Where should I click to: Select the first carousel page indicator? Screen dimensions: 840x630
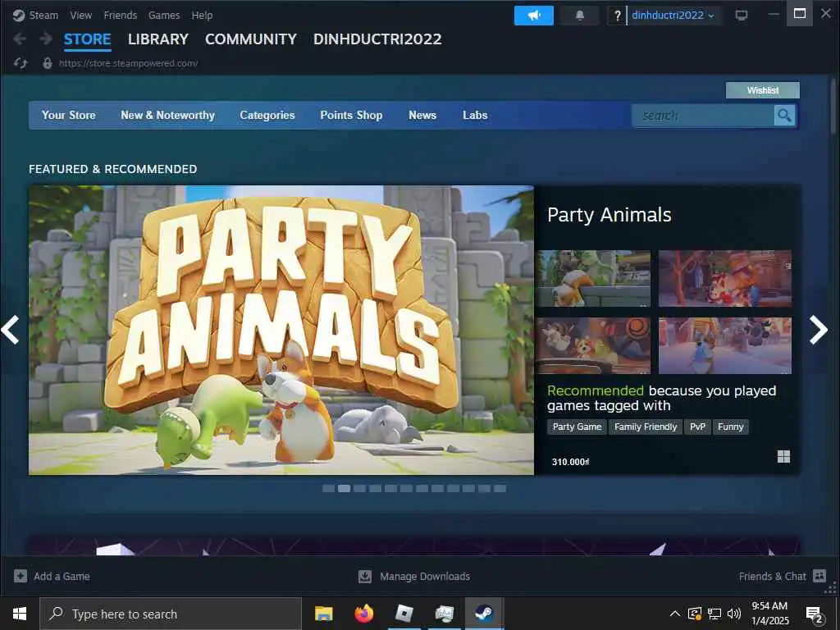[x=328, y=489]
